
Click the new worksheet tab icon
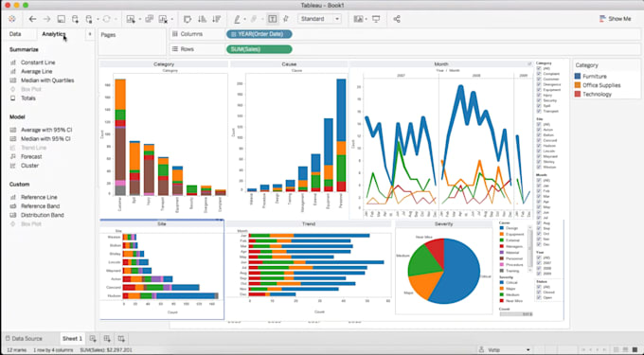click(x=93, y=339)
